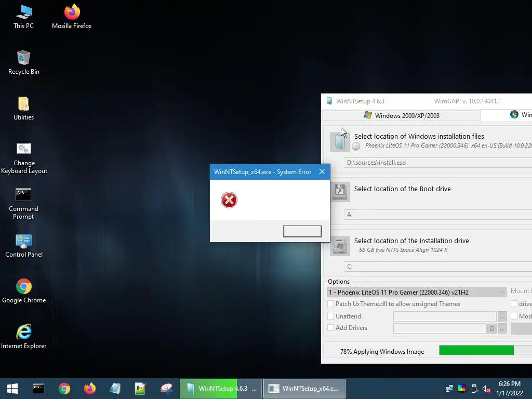Click the Boot drive floppy icon
The height and width of the screenshot is (399, 532).
pos(339,192)
